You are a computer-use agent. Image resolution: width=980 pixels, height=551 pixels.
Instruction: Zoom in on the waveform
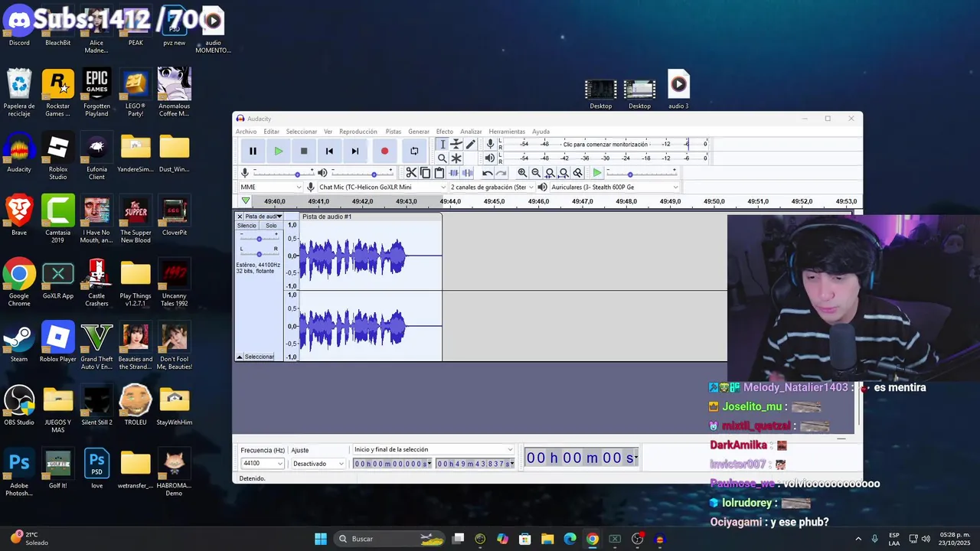(522, 173)
